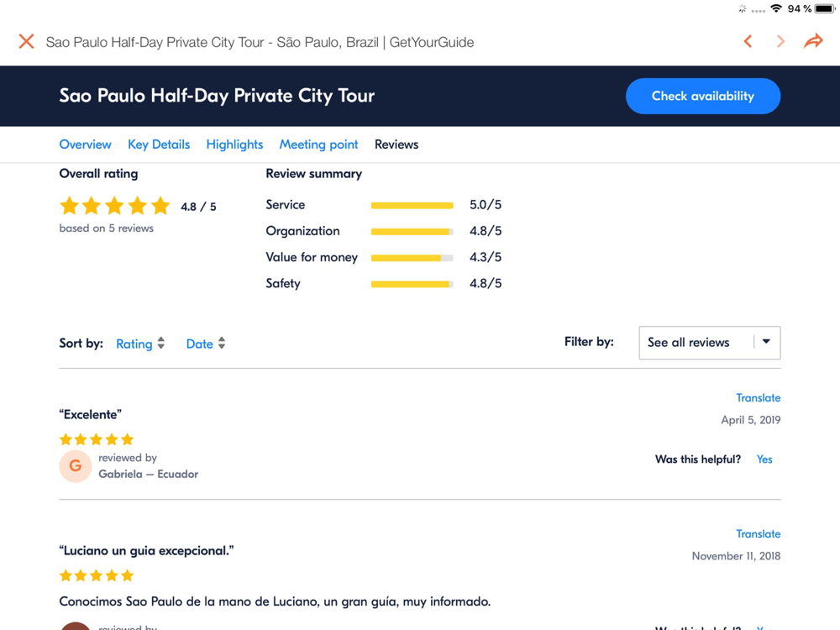Open the Key Details tab
Image resolution: width=840 pixels, height=630 pixels.
159,144
